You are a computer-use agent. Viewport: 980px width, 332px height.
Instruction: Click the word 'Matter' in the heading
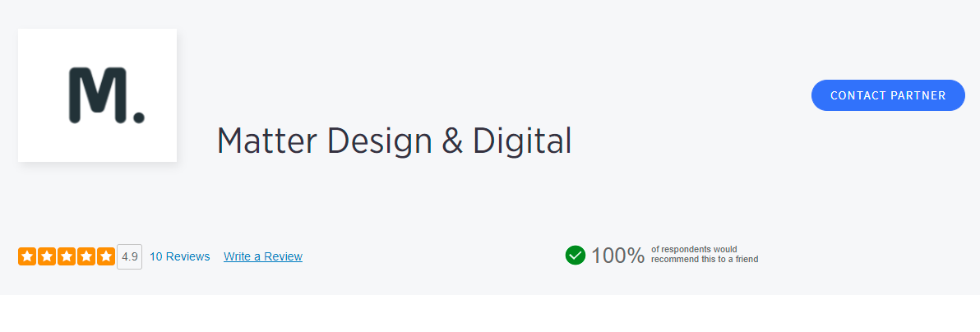point(267,141)
